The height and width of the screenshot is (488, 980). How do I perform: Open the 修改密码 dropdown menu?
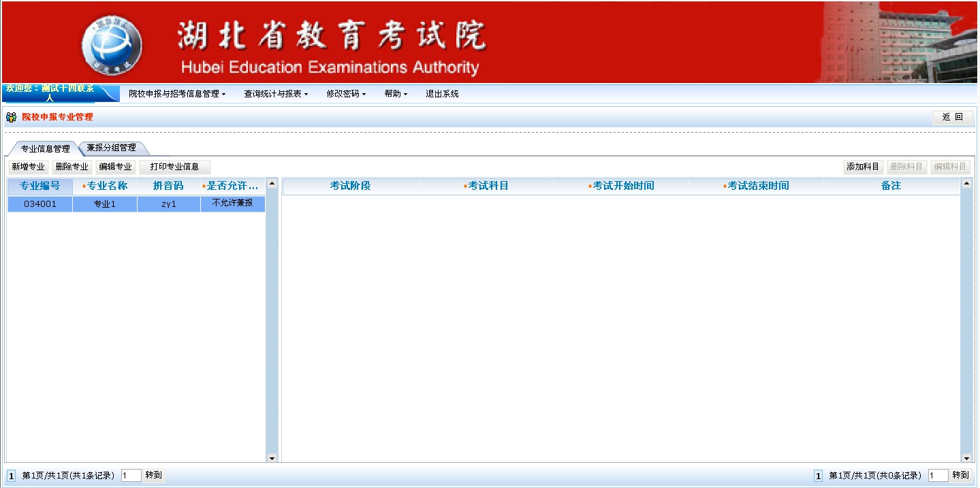pyautogui.click(x=346, y=94)
